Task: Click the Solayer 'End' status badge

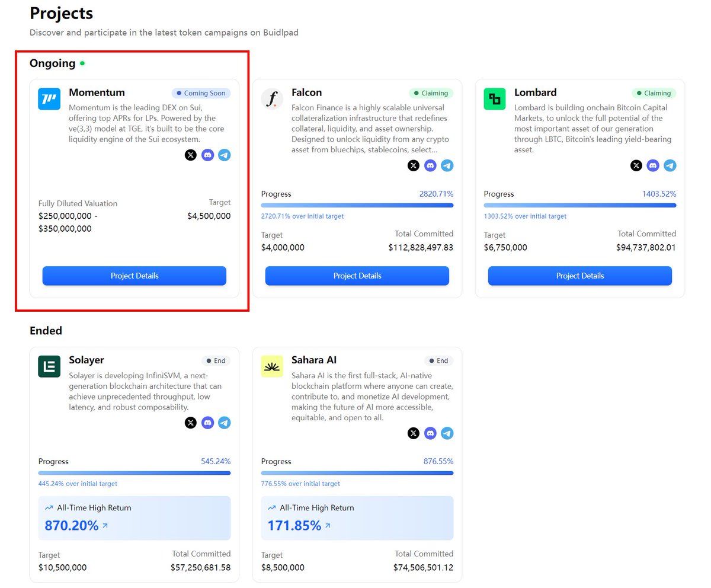Action: click(x=216, y=360)
